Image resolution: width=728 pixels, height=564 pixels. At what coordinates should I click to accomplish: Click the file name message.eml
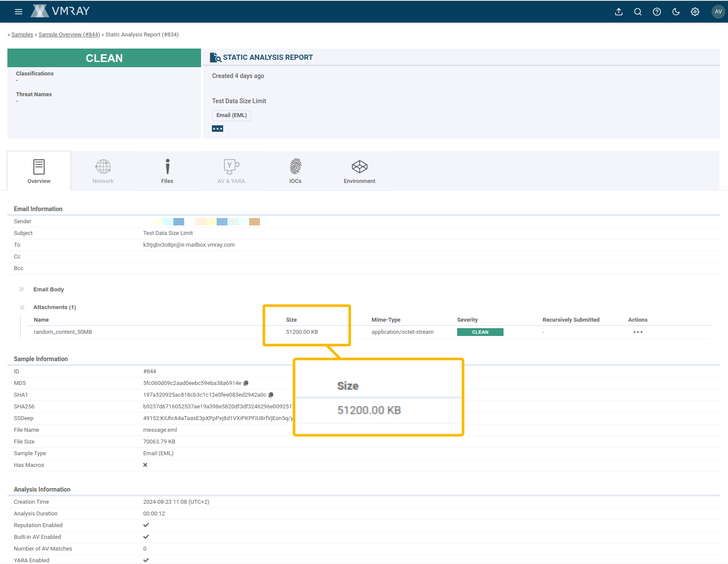(x=160, y=430)
